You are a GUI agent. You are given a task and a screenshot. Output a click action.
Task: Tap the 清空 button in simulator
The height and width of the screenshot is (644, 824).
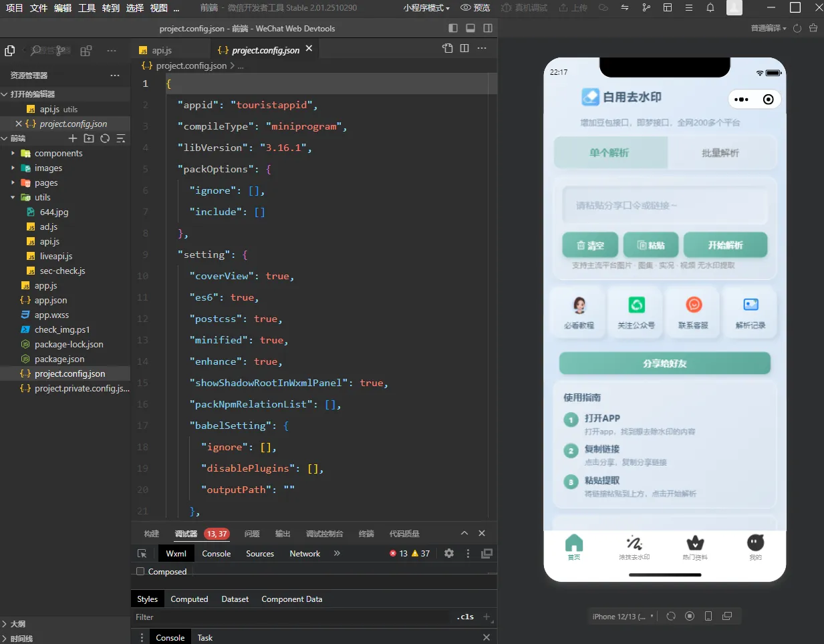coord(590,245)
